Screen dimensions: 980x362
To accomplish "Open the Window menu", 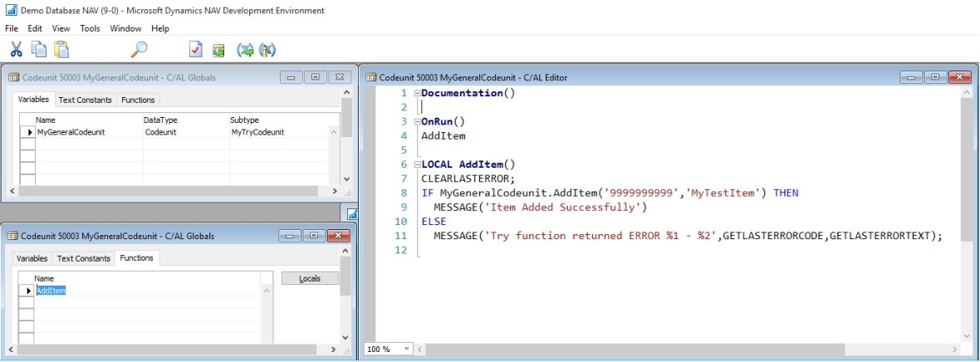I will [125, 28].
